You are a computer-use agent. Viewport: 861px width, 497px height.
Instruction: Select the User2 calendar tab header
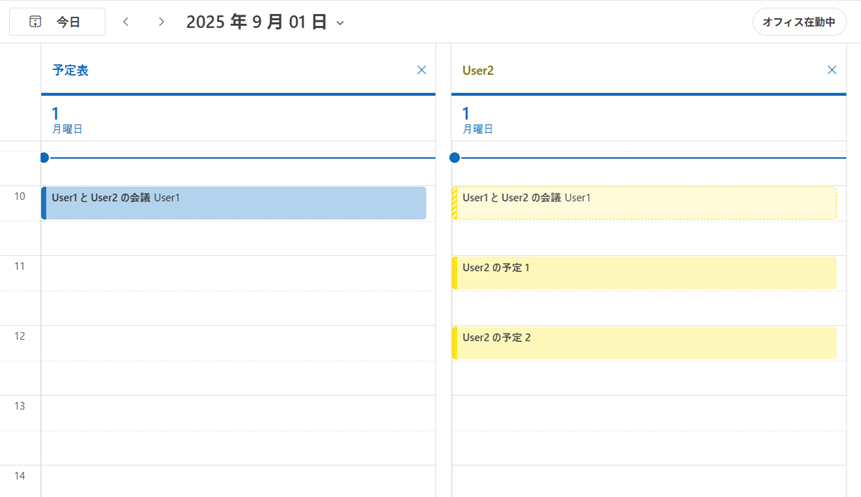(478, 70)
